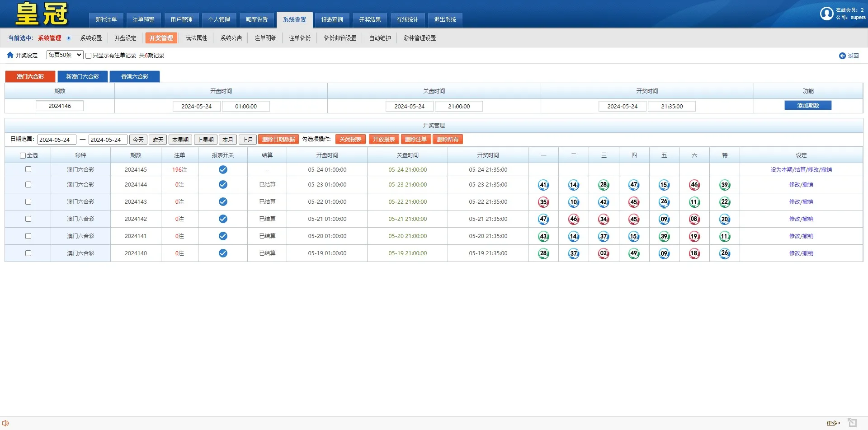This screenshot has height=430, width=868.
Task: Click the 添加期数 button
Action: pyautogui.click(x=808, y=106)
